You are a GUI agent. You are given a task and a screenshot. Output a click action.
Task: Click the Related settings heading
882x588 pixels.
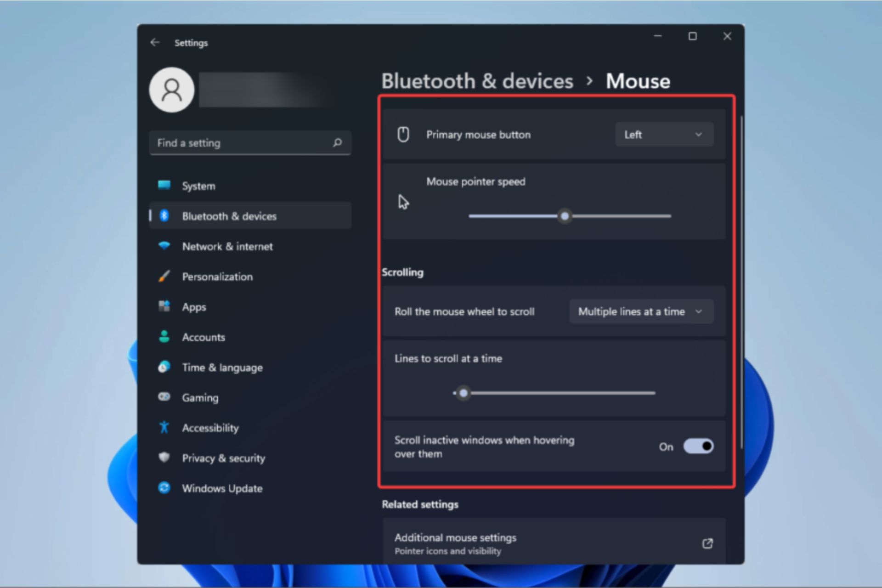point(420,504)
